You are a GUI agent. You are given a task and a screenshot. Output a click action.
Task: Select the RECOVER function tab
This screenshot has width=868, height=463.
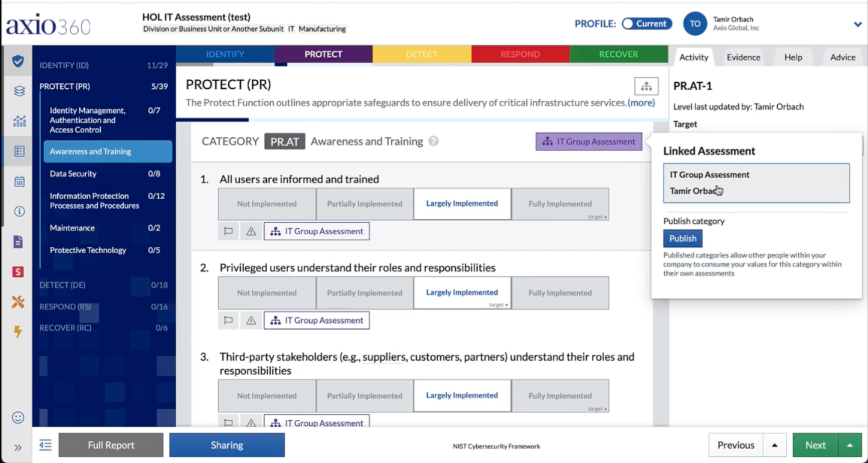(x=618, y=54)
